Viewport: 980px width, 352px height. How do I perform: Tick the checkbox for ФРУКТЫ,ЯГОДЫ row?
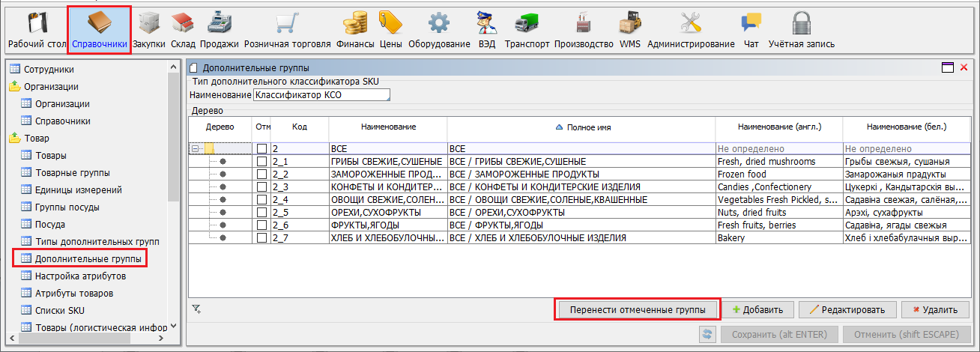(261, 225)
